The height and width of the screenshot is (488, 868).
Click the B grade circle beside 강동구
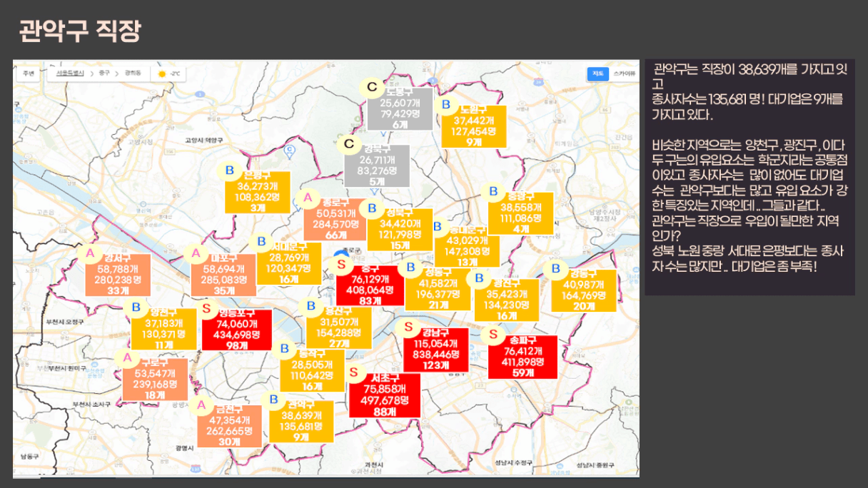(556, 268)
